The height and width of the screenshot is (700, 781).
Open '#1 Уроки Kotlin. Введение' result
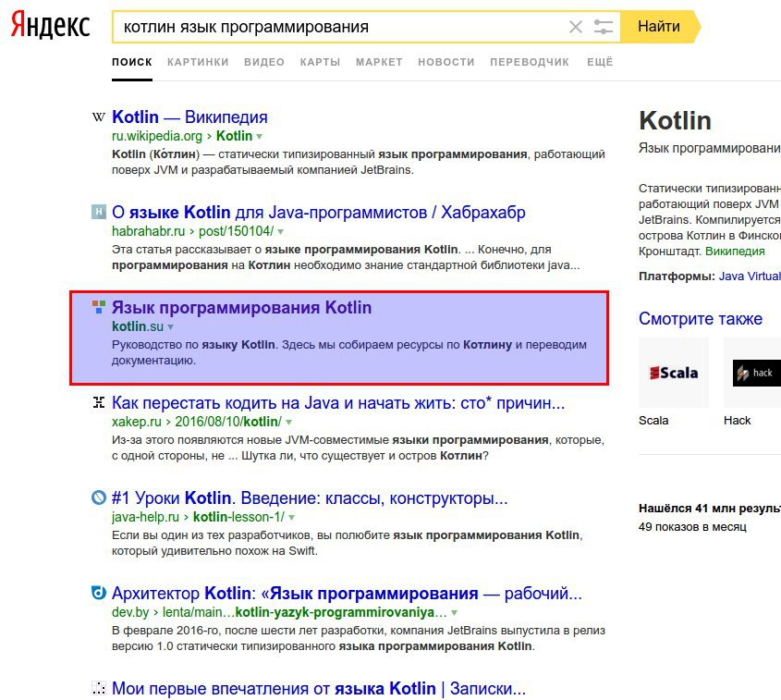coord(310,497)
